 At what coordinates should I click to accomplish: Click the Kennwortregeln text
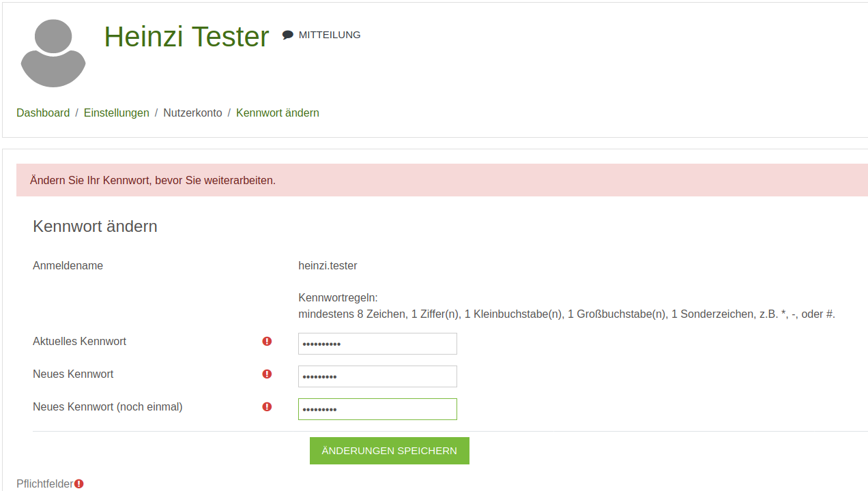338,298
